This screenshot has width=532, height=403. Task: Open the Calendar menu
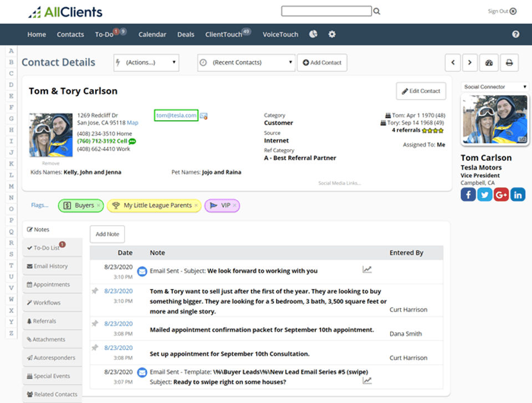(152, 34)
